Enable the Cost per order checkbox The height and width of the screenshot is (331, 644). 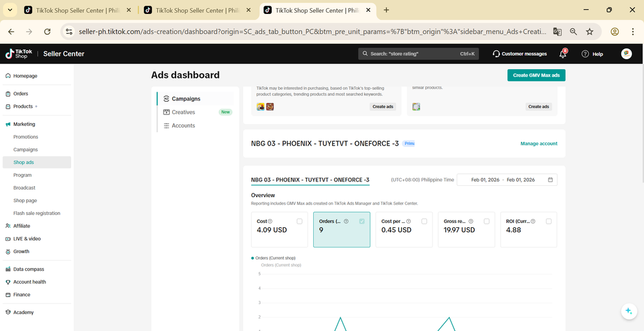click(x=425, y=221)
